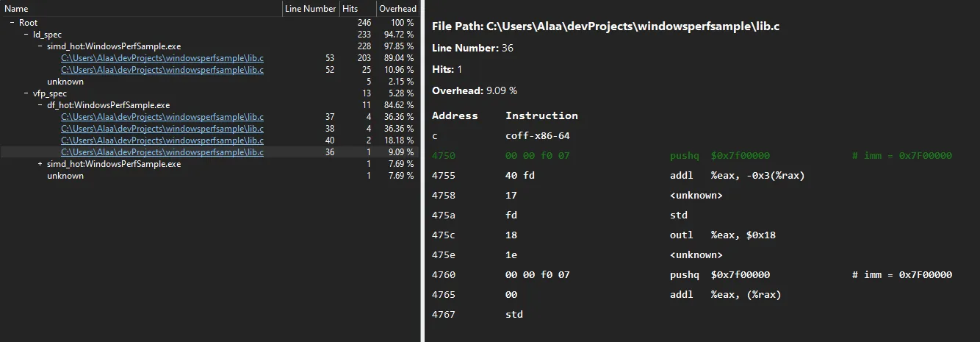Select the unknown row under vfp_spec

tap(65, 176)
